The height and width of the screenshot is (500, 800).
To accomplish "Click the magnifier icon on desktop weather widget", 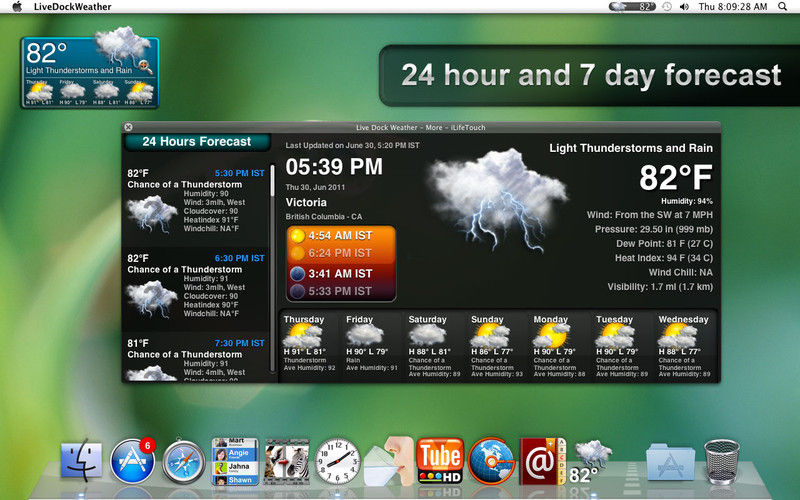I will pos(144,66).
